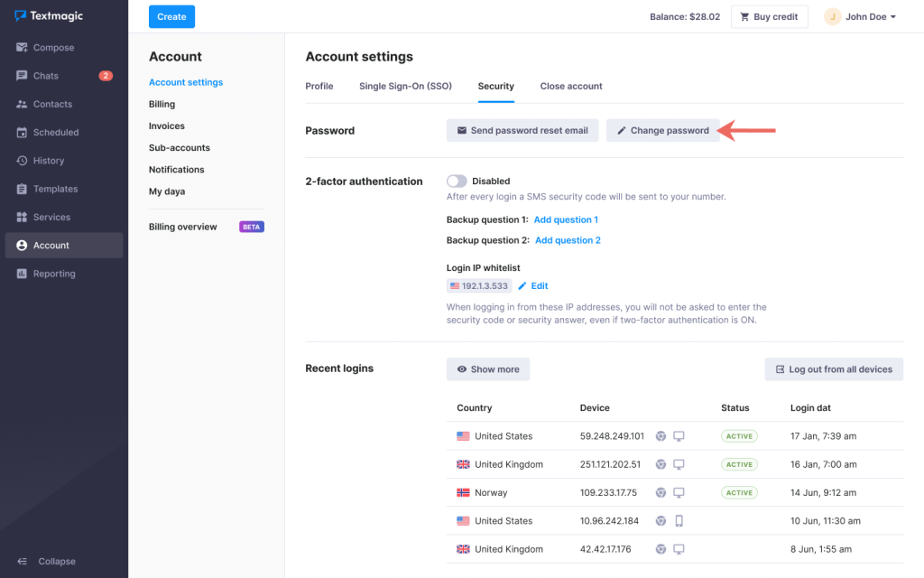Open the Services section

click(x=51, y=217)
